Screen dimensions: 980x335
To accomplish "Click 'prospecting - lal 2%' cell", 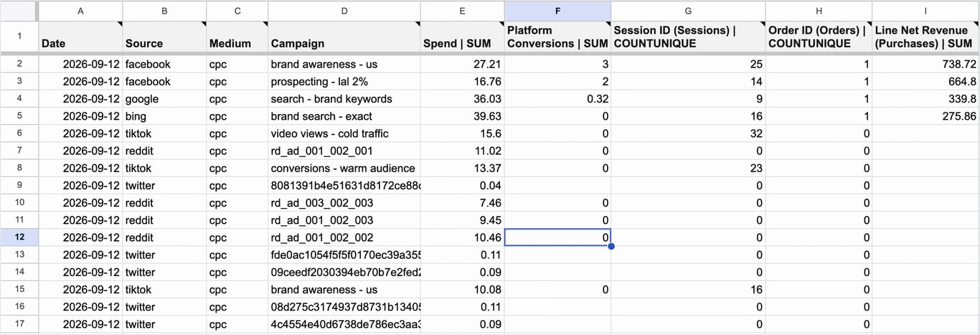I will 344,81.
